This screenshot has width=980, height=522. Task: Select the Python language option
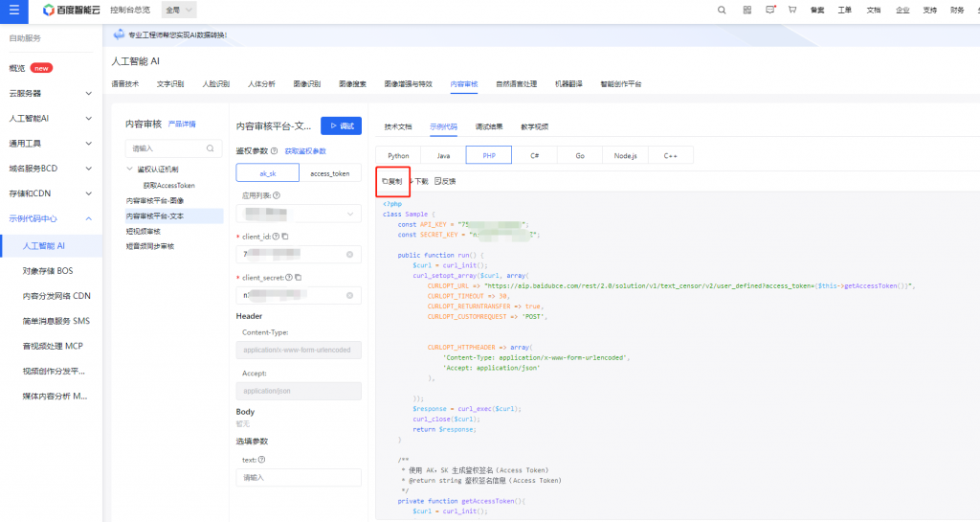coord(398,155)
